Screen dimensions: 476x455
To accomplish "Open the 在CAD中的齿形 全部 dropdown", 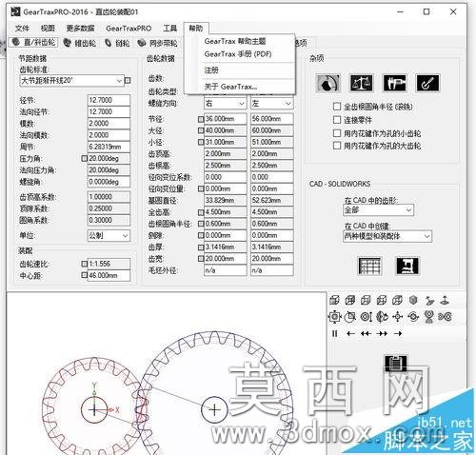I will click(x=378, y=210).
